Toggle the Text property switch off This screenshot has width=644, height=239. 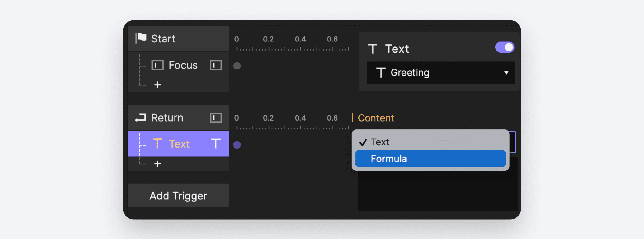click(x=504, y=47)
